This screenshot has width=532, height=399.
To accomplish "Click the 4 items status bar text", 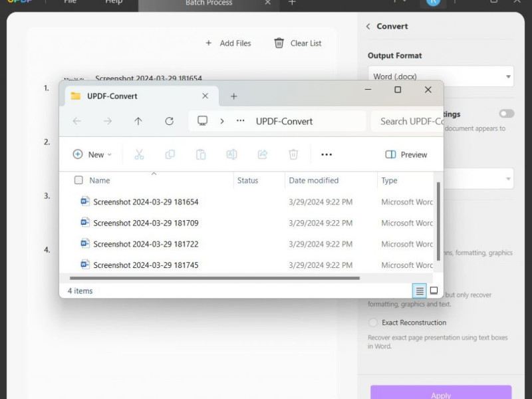I will (80, 291).
